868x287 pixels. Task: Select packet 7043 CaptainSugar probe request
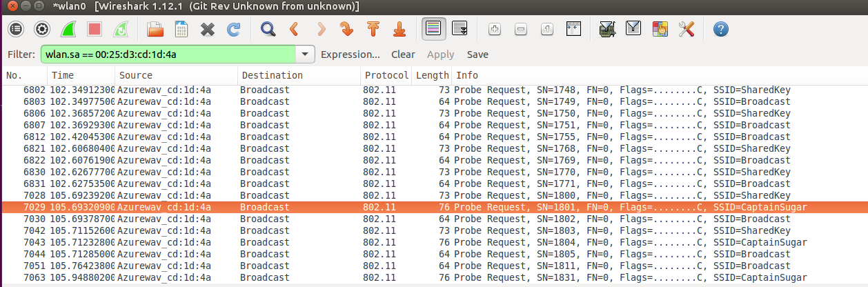(x=414, y=243)
